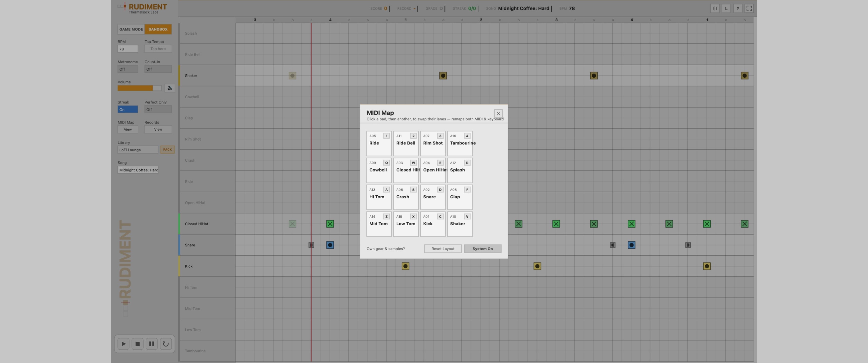The height and width of the screenshot is (363, 868).
Task: Click the Volume slider bar
Action: coord(140,88)
